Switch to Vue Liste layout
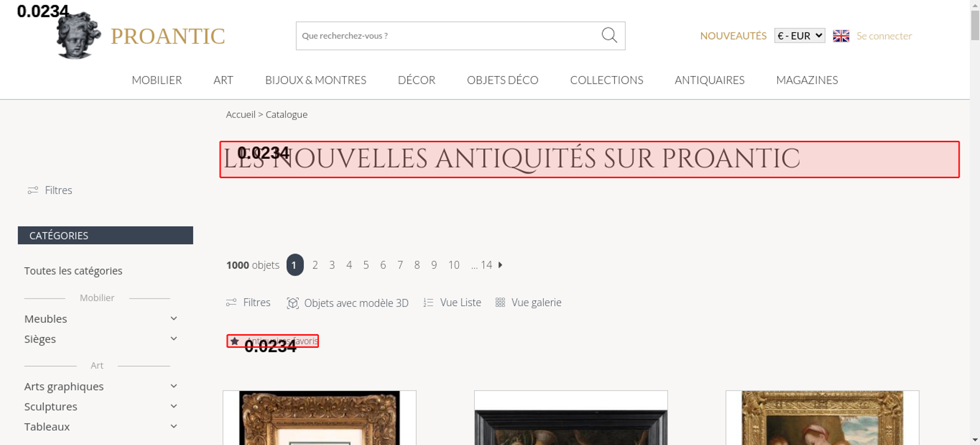The image size is (980, 445). (452, 302)
